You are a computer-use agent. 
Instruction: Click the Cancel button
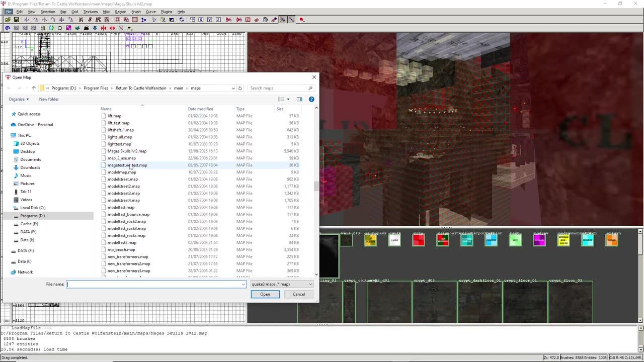(299, 294)
